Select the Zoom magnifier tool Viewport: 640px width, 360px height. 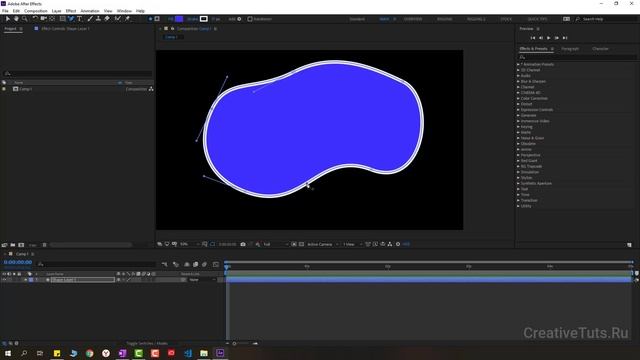click(x=24, y=19)
